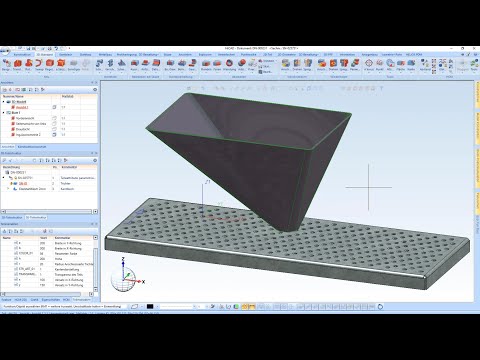Viewport: 480px width, 360px height.
Task: Open the Eigenschaften bottom tab
Action: coord(51,300)
